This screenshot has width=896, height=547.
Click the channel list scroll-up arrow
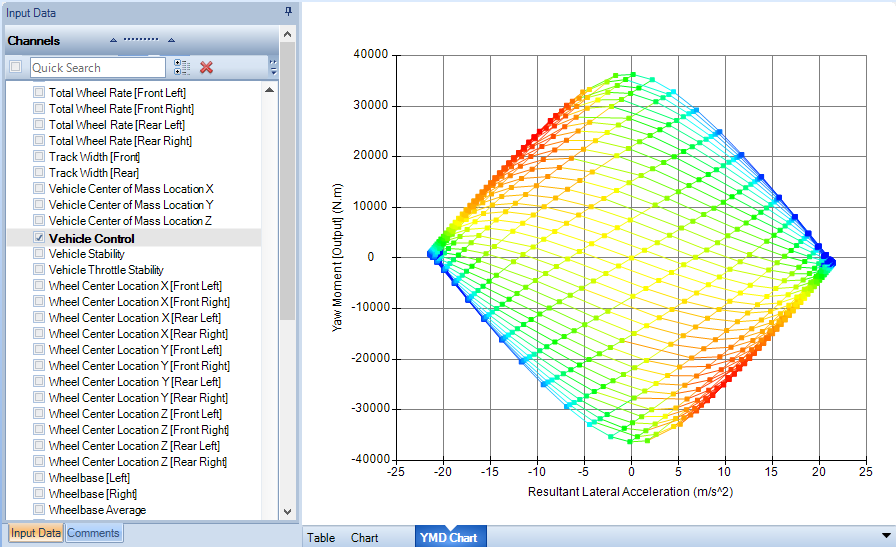(x=270, y=90)
